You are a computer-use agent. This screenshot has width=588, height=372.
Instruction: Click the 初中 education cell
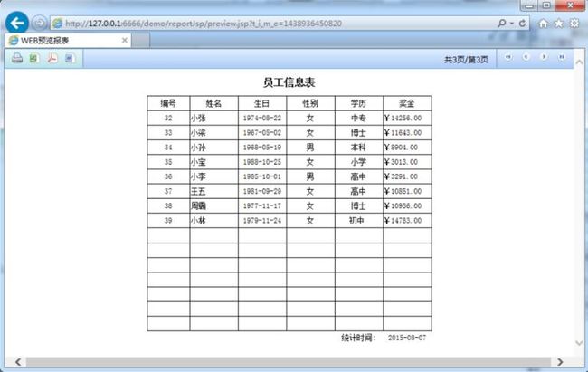pyautogui.click(x=359, y=220)
